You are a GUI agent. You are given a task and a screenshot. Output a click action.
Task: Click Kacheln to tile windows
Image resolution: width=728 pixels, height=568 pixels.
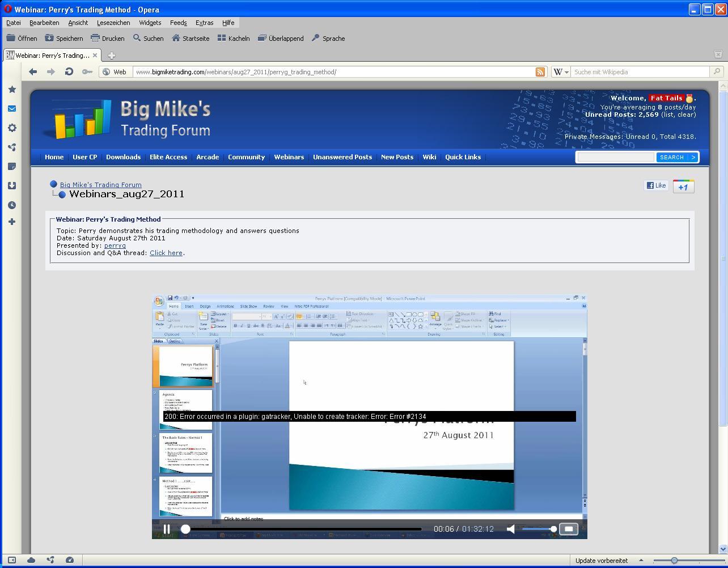tap(234, 39)
